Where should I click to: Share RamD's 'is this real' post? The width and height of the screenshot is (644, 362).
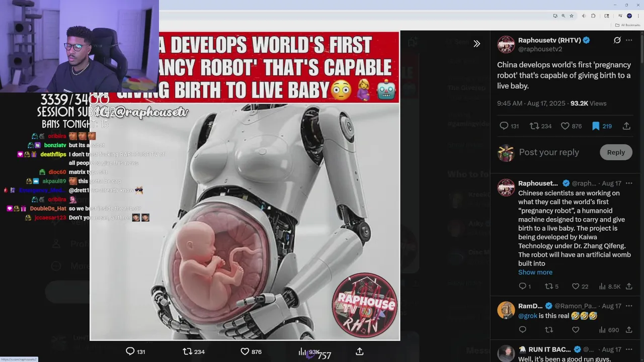coord(629,330)
